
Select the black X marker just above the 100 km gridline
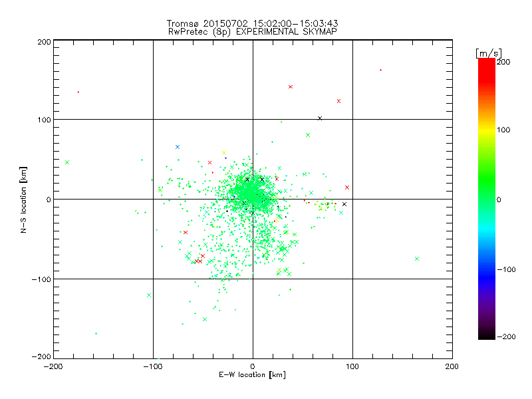[320, 118]
